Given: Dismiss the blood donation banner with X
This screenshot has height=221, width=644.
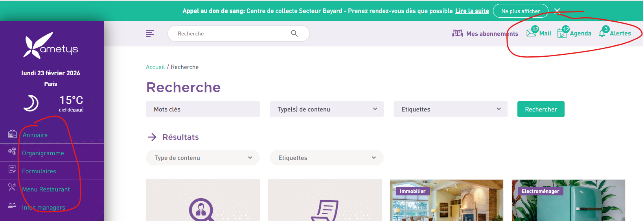Looking at the screenshot, I should coord(557,11).
